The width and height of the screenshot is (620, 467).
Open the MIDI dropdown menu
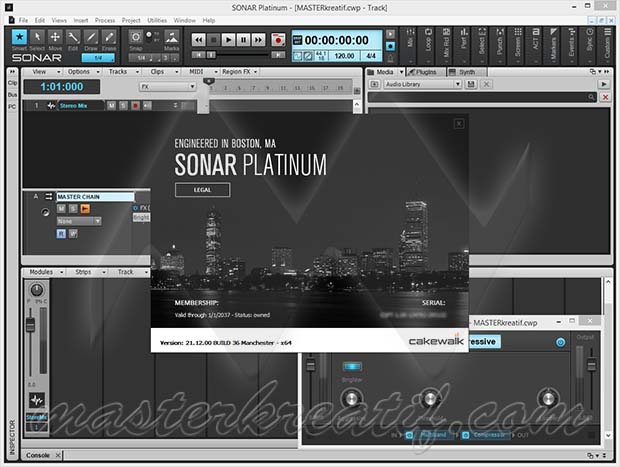(203, 72)
